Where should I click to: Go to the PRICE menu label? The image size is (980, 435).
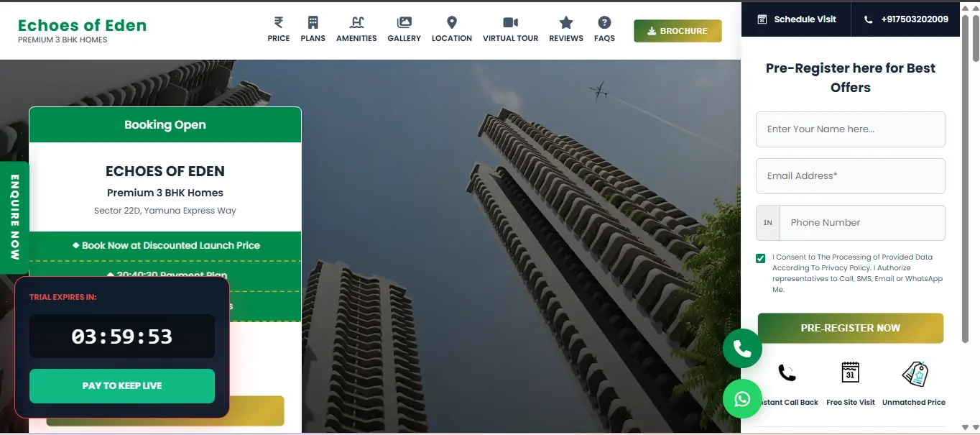(x=279, y=38)
